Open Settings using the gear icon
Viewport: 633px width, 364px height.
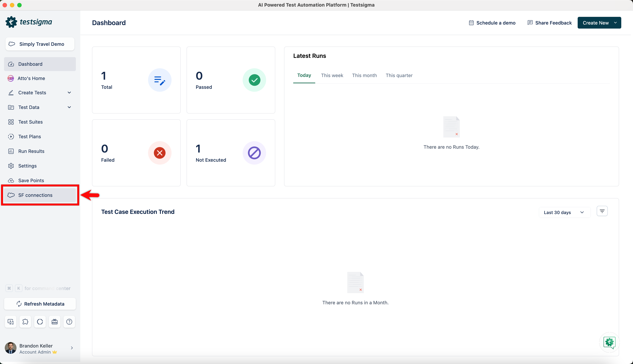[11, 166]
